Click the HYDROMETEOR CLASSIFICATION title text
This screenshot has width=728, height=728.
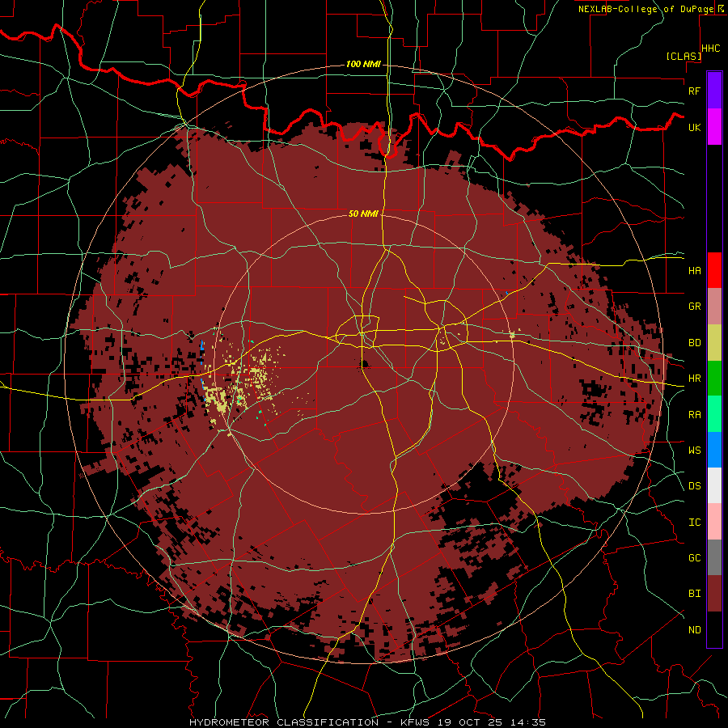pos(284,722)
